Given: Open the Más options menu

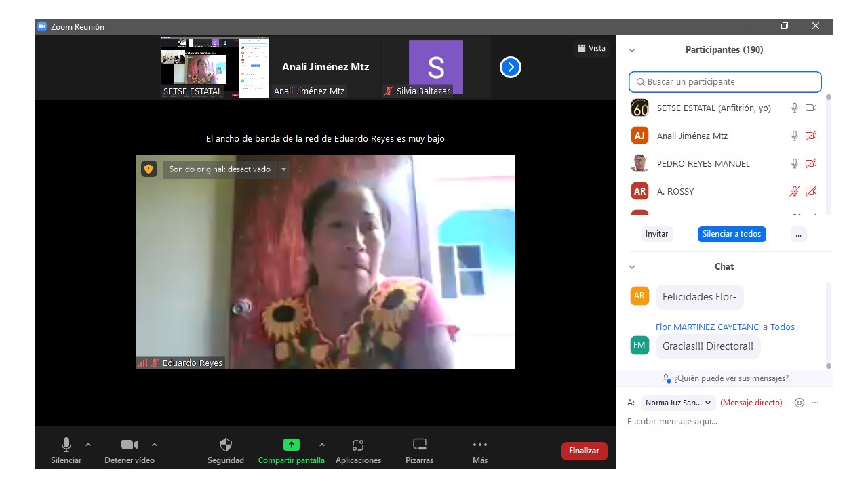Looking at the screenshot, I should tap(480, 451).
